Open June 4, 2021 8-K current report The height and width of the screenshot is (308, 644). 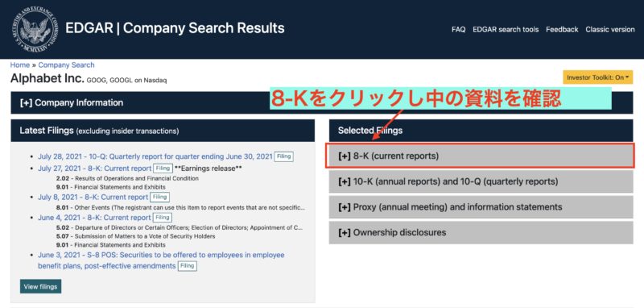pyautogui.click(x=94, y=218)
